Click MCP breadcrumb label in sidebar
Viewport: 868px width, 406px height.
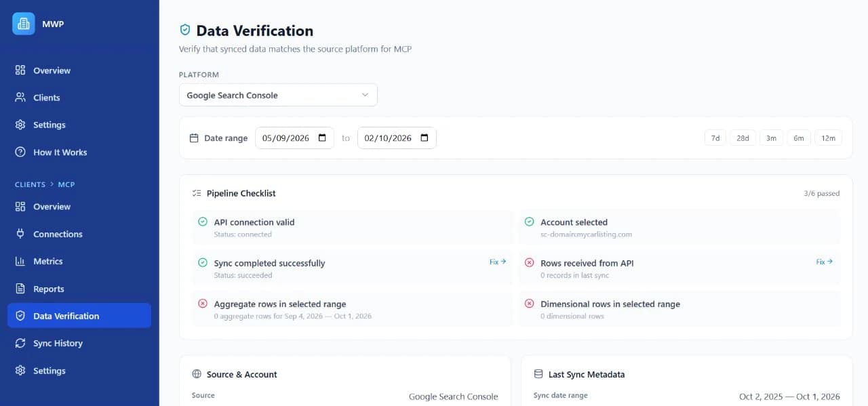66,184
